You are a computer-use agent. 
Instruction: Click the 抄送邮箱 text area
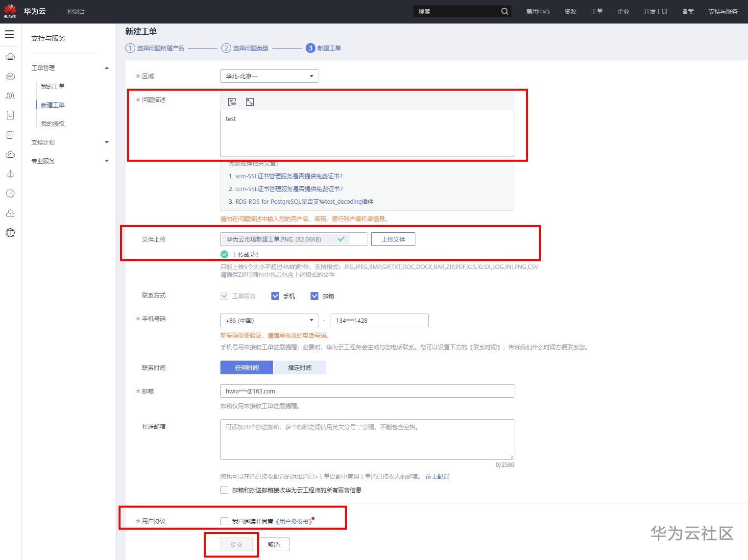(x=367, y=439)
